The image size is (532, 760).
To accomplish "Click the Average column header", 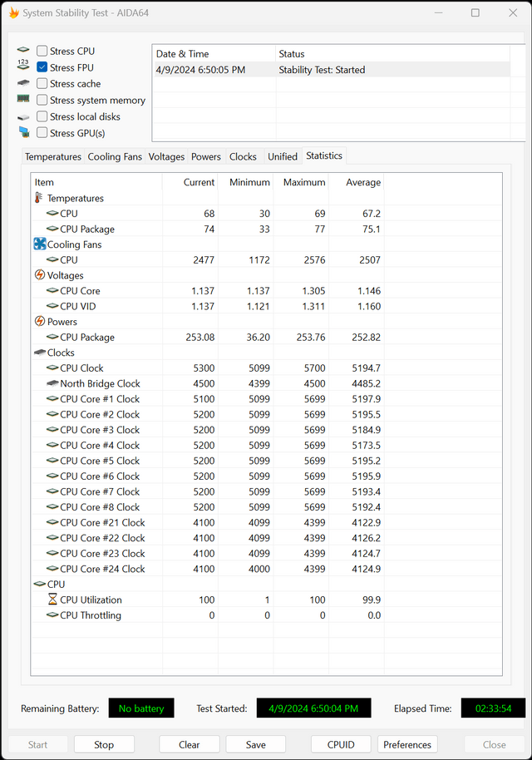I will pos(356,182).
